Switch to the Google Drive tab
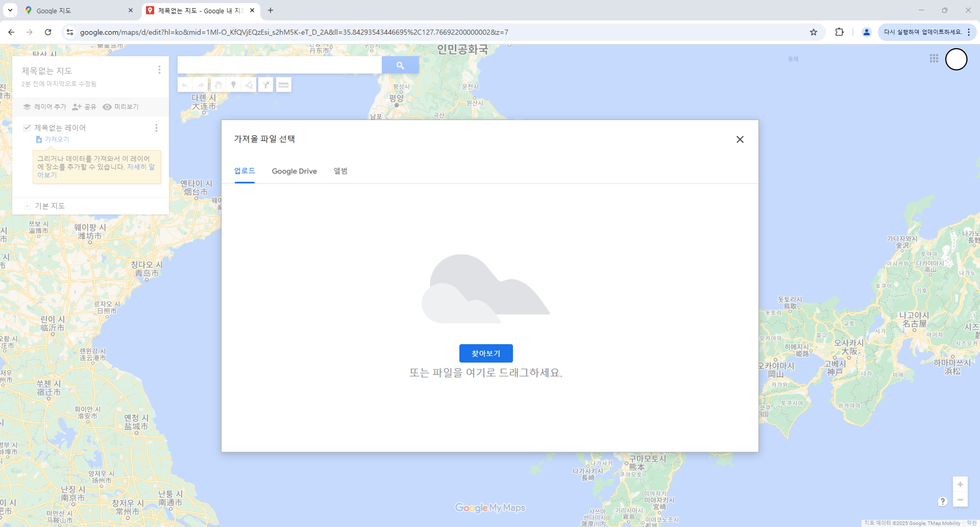The image size is (980, 527). coord(294,171)
